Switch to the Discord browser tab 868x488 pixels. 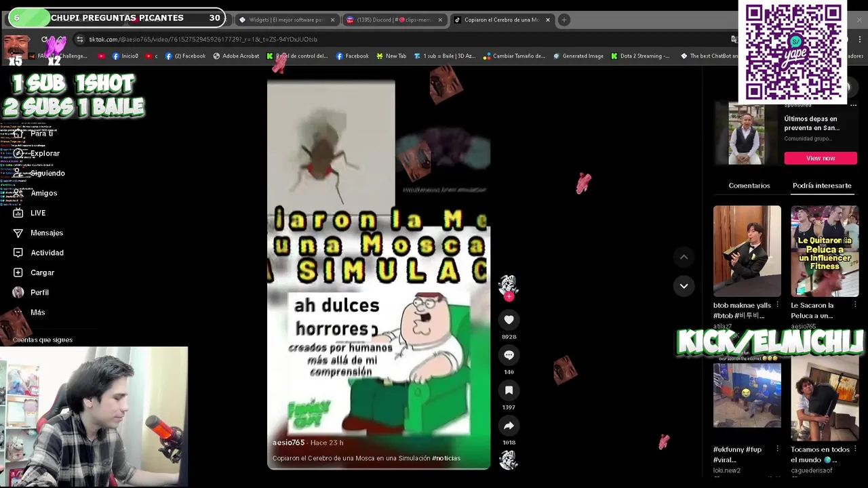point(393,20)
